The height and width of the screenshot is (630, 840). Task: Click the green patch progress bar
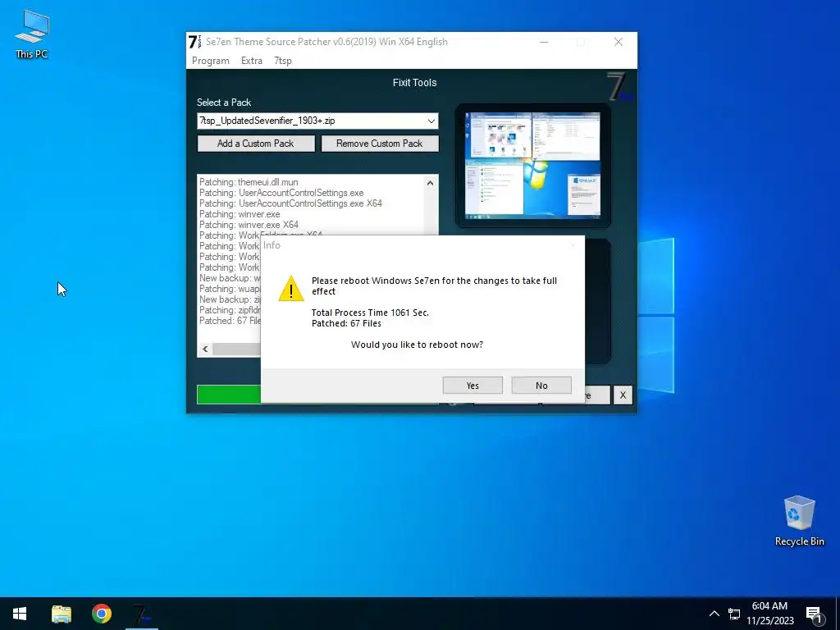pyautogui.click(x=229, y=395)
